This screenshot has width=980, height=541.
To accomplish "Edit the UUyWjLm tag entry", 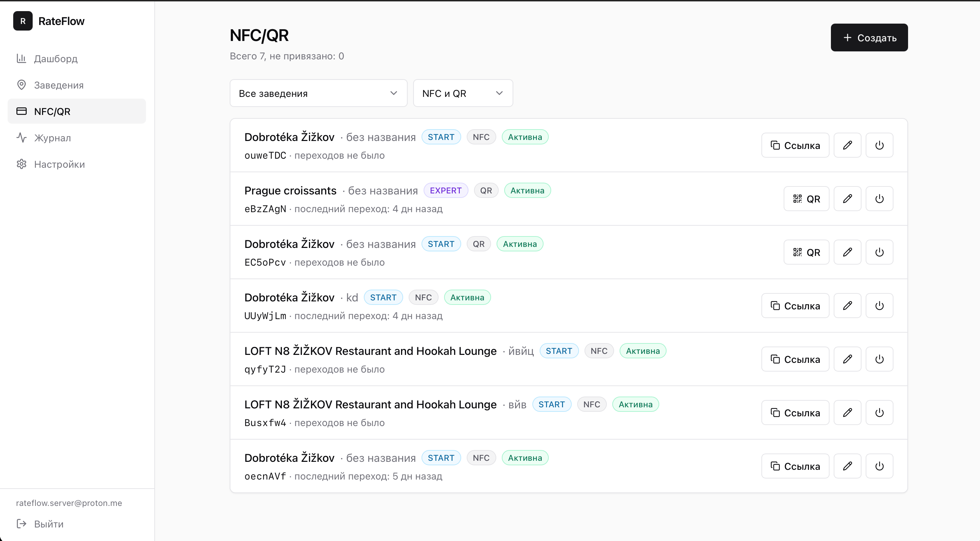I will coord(847,306).
